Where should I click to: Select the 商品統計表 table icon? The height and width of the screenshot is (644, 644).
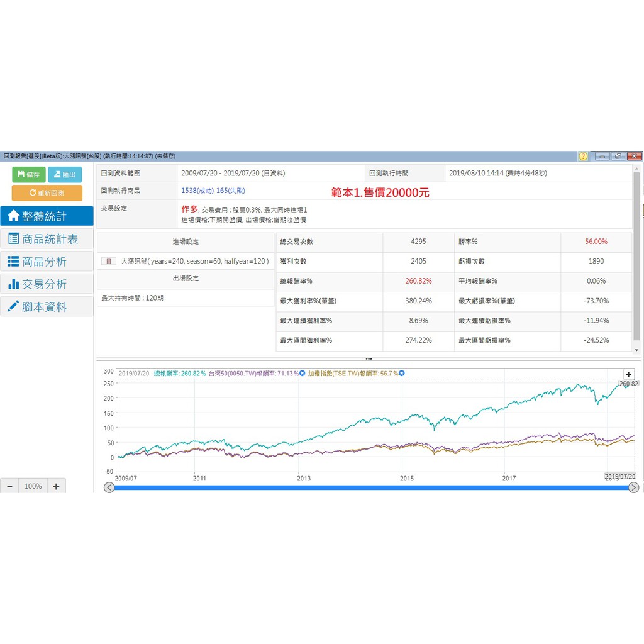point(14,238)
